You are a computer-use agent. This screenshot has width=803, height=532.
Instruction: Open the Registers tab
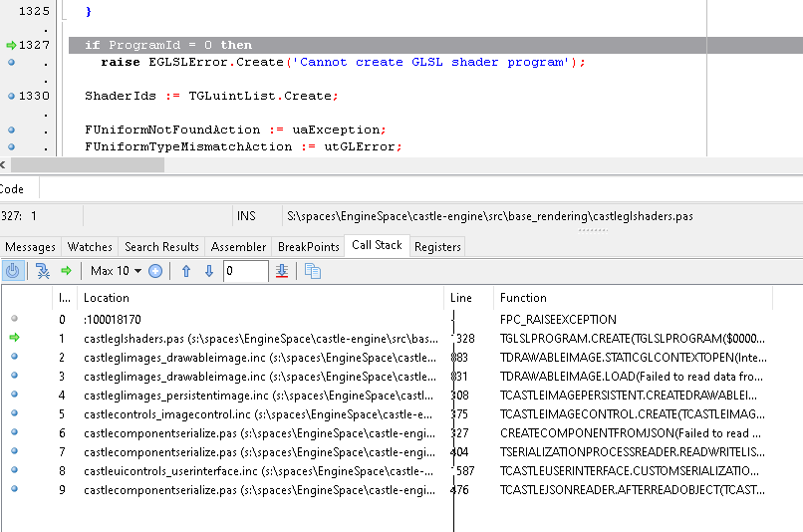(x=437, y=247)
